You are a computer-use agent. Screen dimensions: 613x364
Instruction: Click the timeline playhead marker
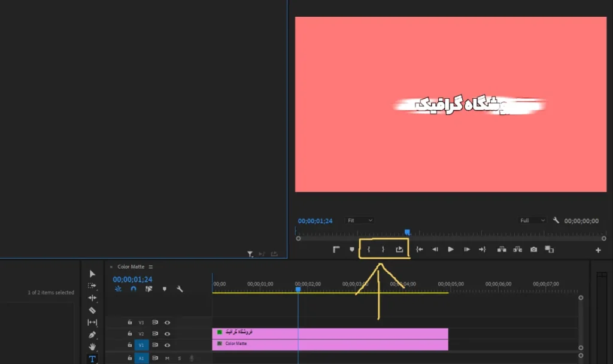pos(298,289)
